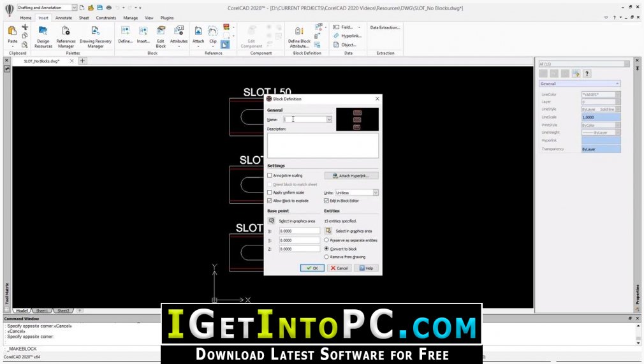
Task: Click the Cut scissors icon in Clipboard group
Action: tap(25, 27)
